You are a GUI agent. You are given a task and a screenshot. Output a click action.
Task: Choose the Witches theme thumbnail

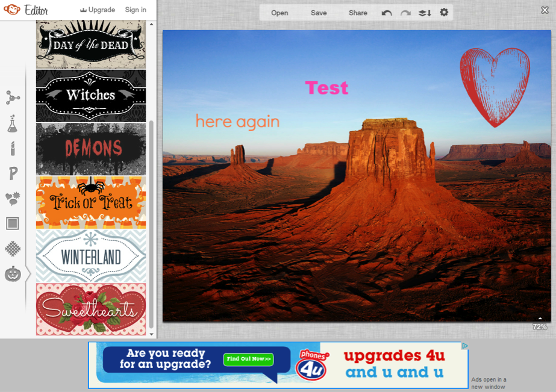(x=91, y=96)
